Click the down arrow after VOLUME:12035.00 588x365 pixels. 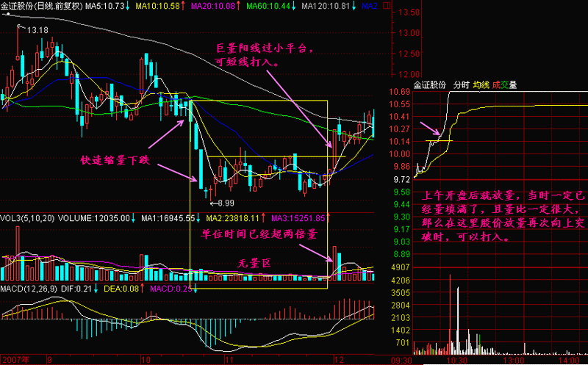pyautogui.click(x=135, y=218)
